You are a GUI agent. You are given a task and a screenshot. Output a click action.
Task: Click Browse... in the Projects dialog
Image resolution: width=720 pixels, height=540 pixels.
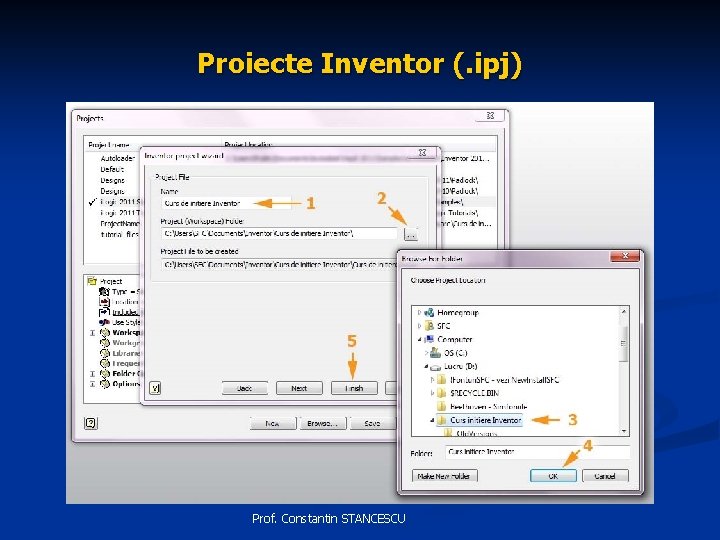322,423
